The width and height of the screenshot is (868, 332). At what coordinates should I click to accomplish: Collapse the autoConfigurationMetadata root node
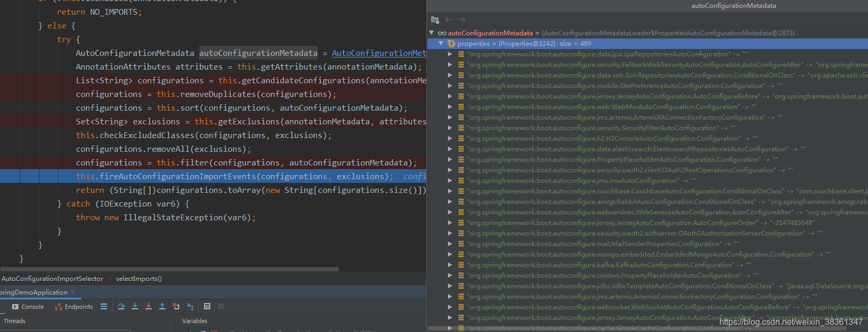click(x=432, y=33)
